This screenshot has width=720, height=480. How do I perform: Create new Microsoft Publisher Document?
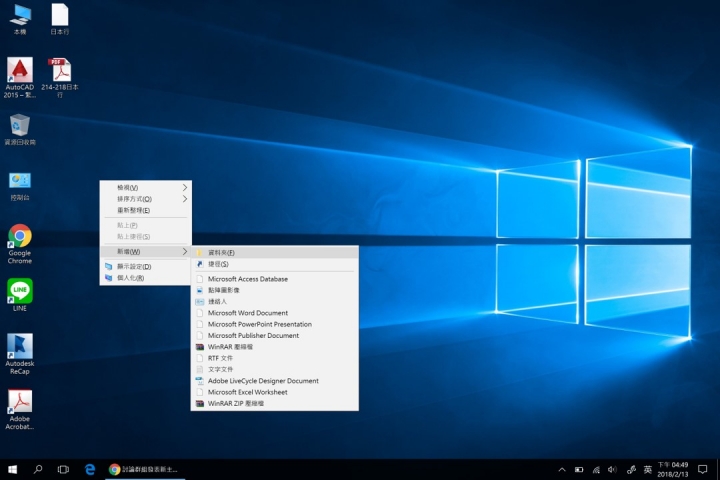click(x=275, y=335)
